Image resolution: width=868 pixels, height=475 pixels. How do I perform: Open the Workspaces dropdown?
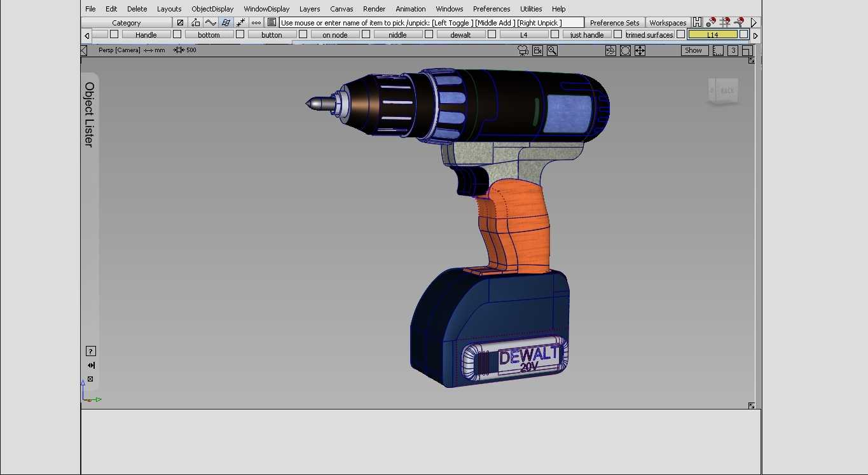point(668,22)
